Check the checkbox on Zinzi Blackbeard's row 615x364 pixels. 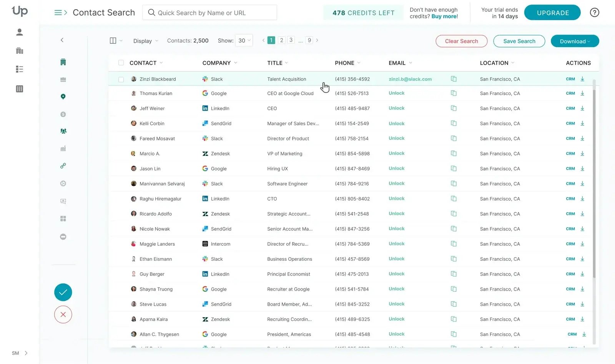(121, 79)
